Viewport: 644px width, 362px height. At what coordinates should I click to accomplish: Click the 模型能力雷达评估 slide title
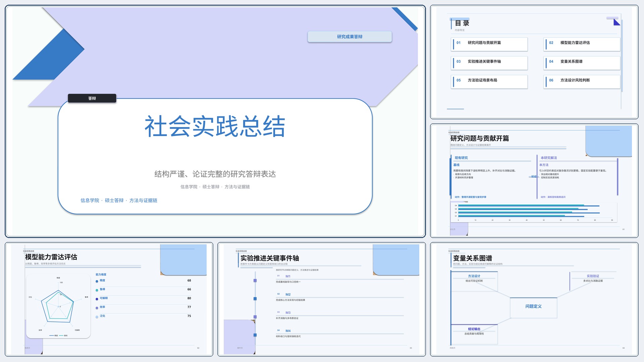click(51, 257)
